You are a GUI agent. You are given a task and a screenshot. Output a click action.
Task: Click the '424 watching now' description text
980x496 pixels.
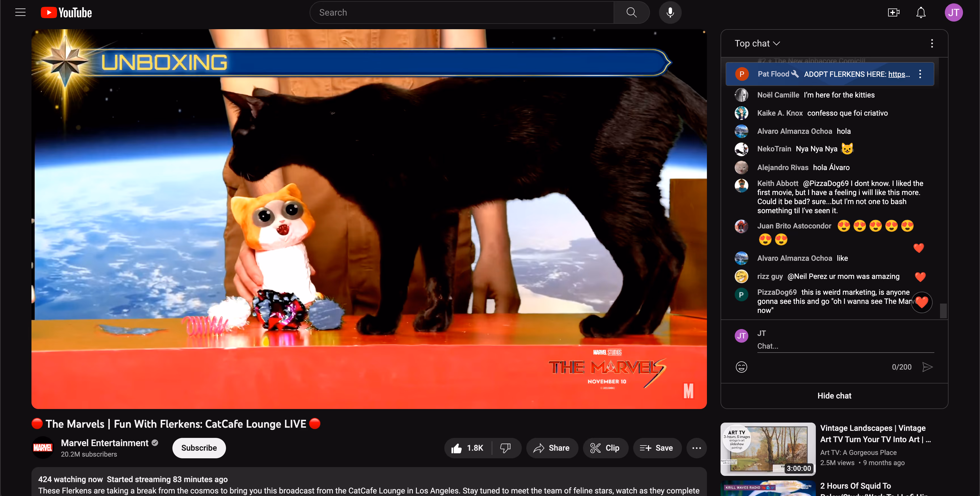[70, 479]
